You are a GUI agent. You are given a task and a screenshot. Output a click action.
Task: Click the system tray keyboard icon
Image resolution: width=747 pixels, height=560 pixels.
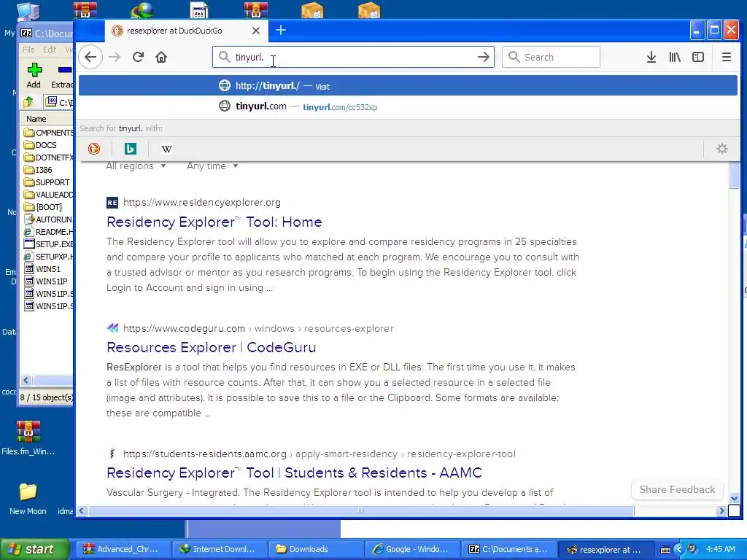click(665, 550)
